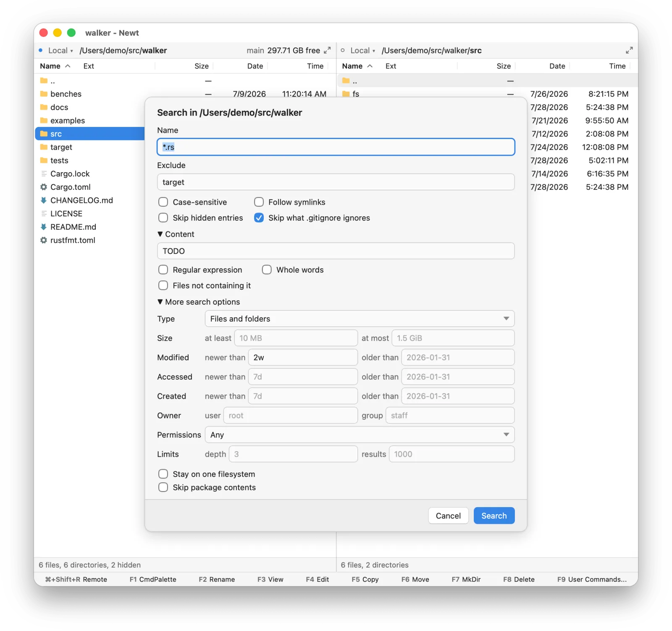Click the expand icon in left pane header
This screenshot has height=631, width=672.
point(327,50)
